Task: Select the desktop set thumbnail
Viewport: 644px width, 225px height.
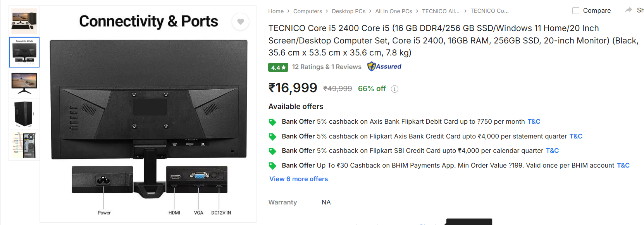Action: [x=24, y=21]
